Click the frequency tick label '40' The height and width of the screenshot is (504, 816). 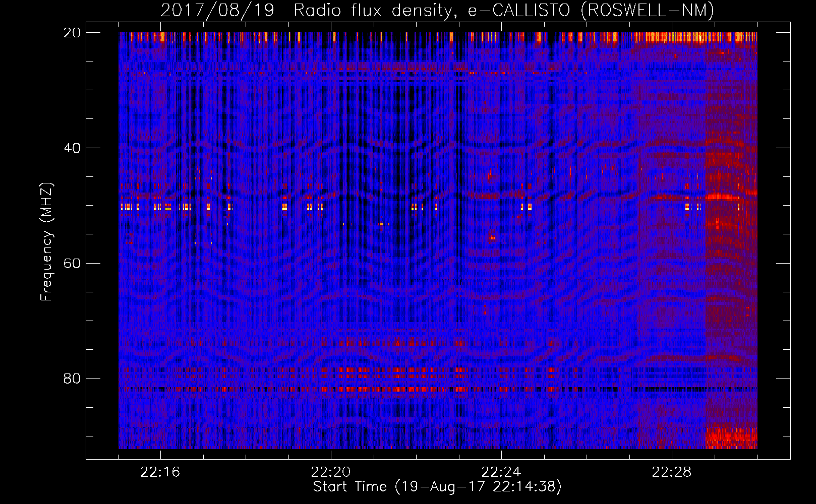pos(72,148)
